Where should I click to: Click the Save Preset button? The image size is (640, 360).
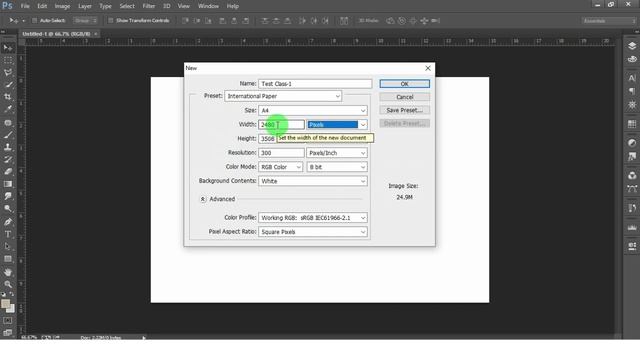point(404,111)
